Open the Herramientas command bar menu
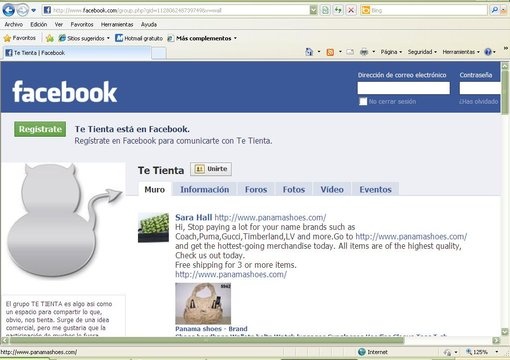Image resolution: width=510 pixels, height=360 pixels. [x=461, y=52]
